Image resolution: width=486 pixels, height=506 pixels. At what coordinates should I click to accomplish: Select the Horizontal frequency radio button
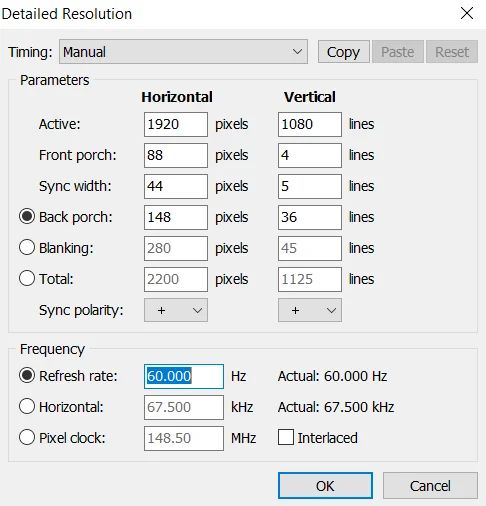click(27, 407)
